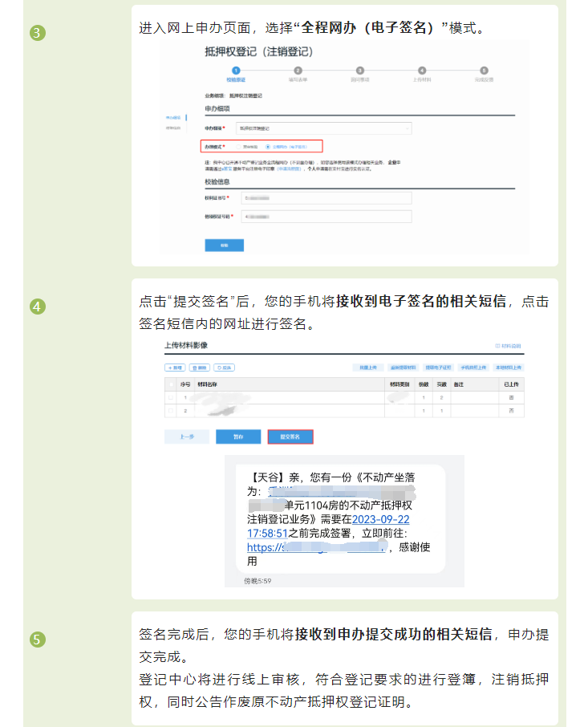Check the checkbox for material row 2
Viewport: 588px width, 727px height.
click(169, 411)
